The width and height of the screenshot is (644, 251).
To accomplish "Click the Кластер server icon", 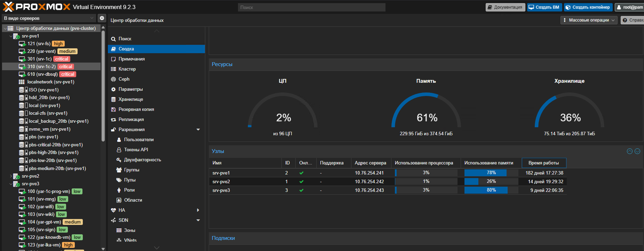I will (113, 69).
